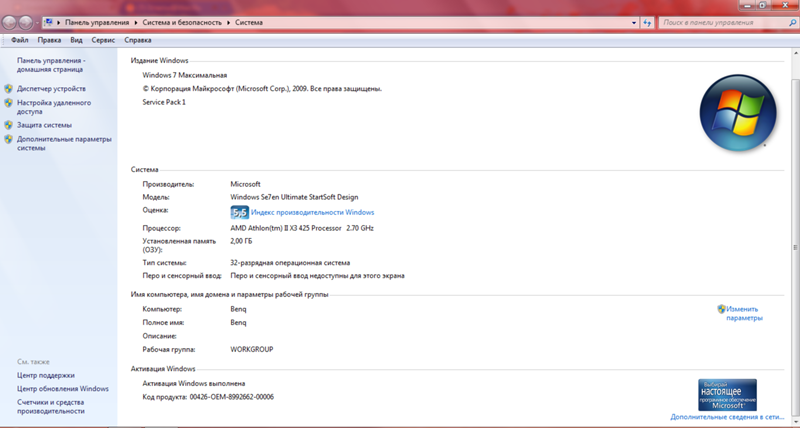
Task: Click the Forward navigation arrow button
Action: [26, 22]
